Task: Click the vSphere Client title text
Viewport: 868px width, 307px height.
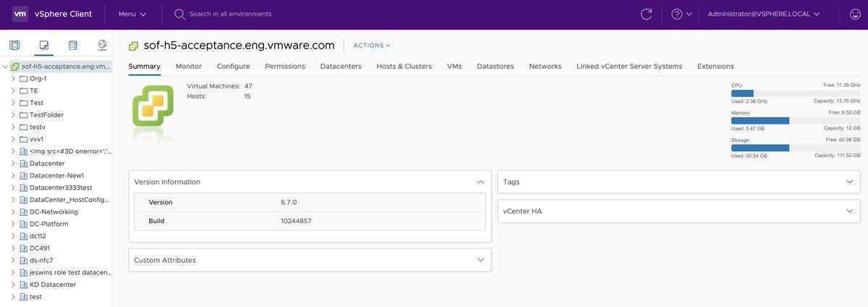Action: point(64,14)
